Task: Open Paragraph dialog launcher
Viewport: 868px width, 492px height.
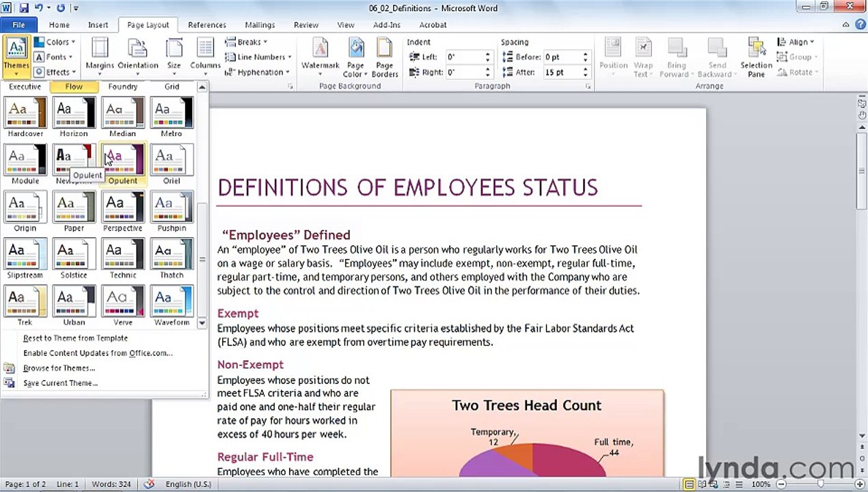Action: [x=587, y=87]
